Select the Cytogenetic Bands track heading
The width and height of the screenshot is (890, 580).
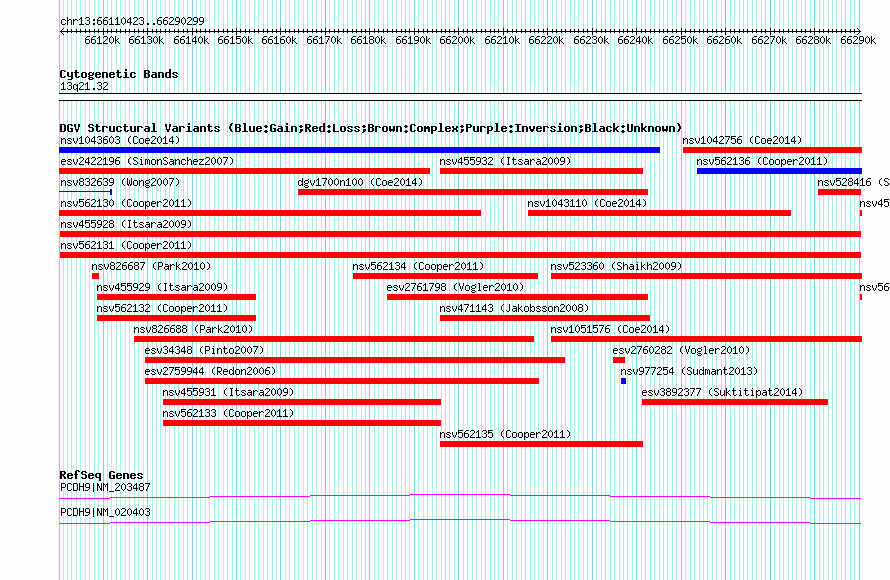(x=119, y=74)
